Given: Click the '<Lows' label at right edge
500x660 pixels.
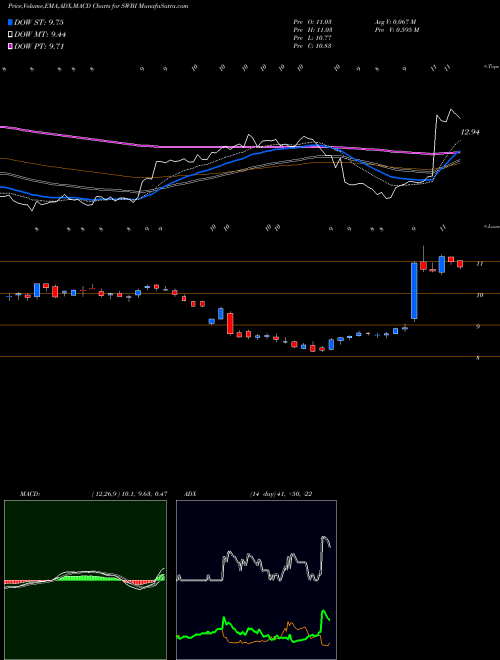Looking at the screenshot, I should click(x=492, y=226).
